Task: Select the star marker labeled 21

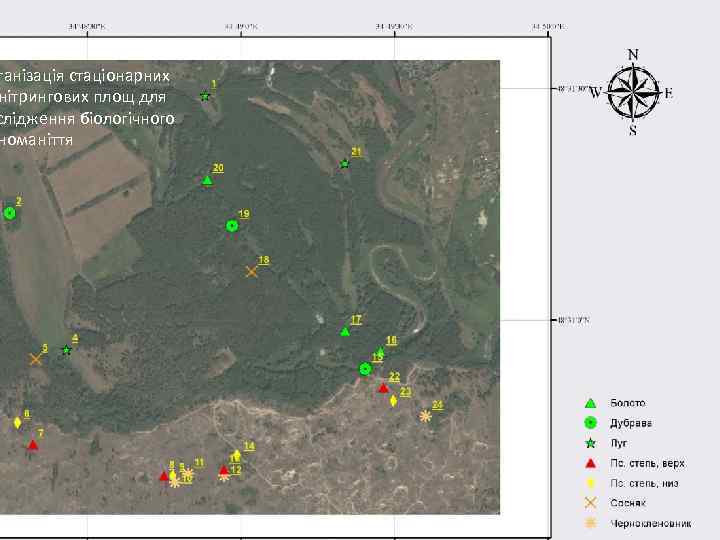Action: [345, 163]
